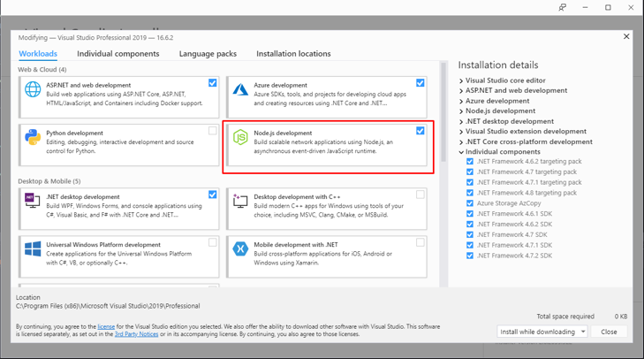Click the Xamarin mobile development icon
The height and width of the screenshot is (359, 644).
pyautogui.click(x=240, y=248)
